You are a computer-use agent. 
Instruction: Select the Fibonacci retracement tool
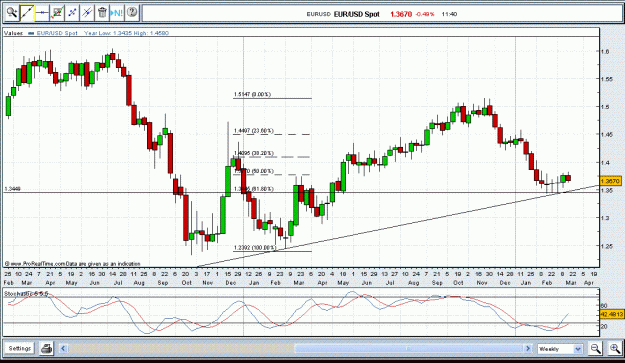click(57, 13)
